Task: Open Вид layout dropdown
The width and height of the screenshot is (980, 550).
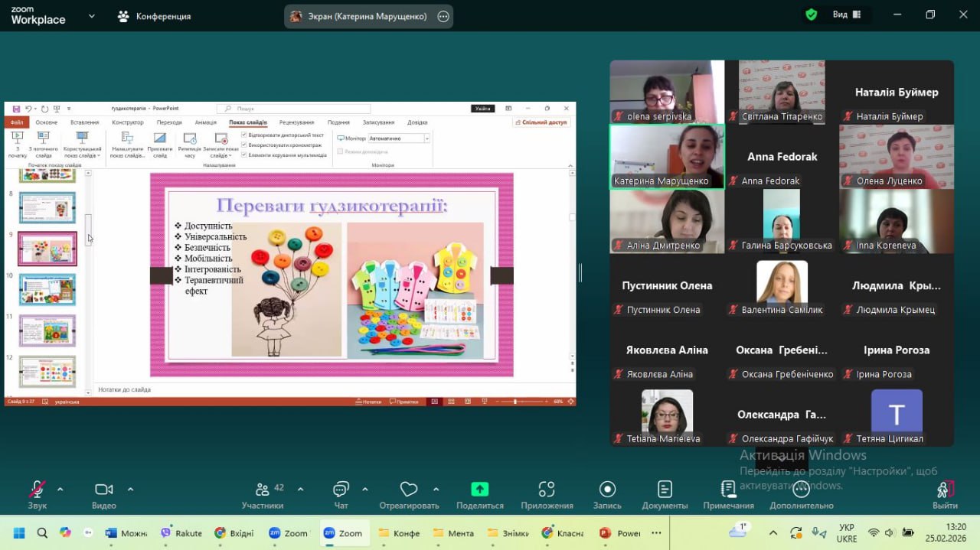Action: coord(848,15)
